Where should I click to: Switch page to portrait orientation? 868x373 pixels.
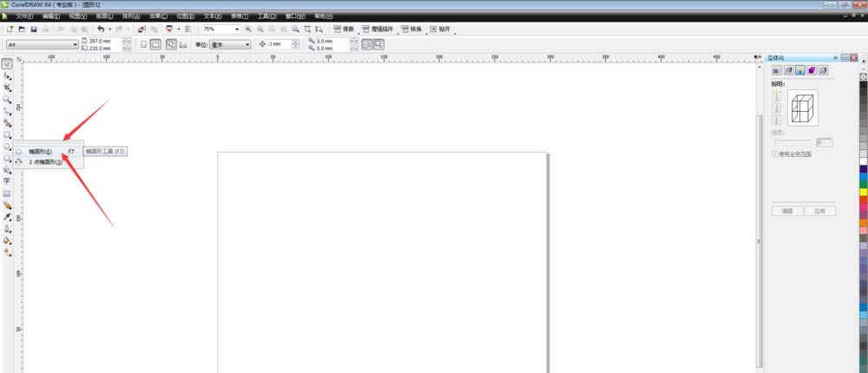[143, 44]
